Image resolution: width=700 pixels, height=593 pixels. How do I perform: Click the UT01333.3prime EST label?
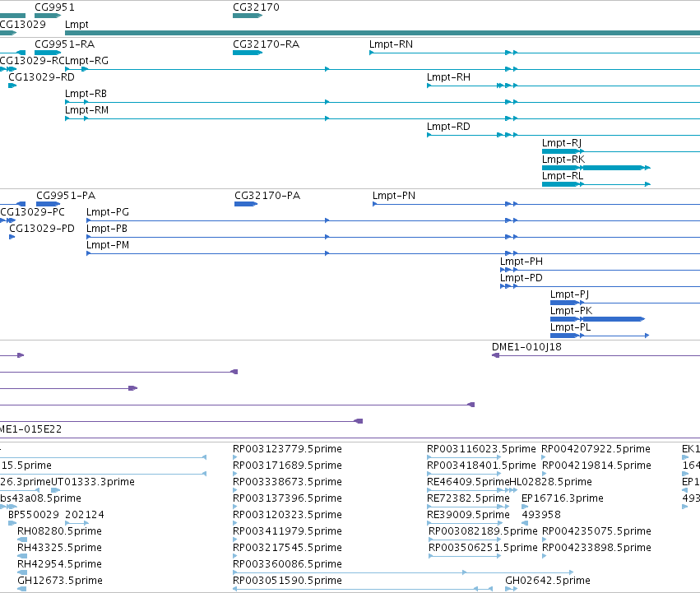point(93,482)
